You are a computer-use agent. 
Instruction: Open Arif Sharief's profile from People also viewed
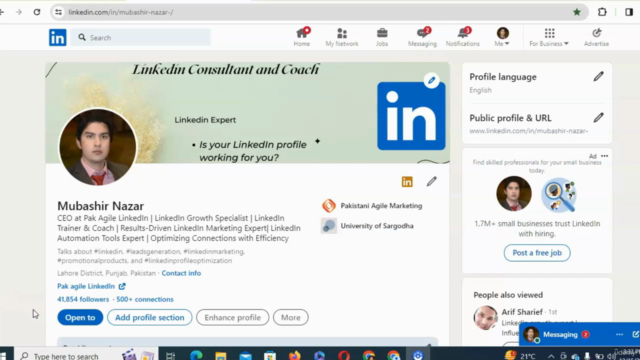[x=522, y=312]
